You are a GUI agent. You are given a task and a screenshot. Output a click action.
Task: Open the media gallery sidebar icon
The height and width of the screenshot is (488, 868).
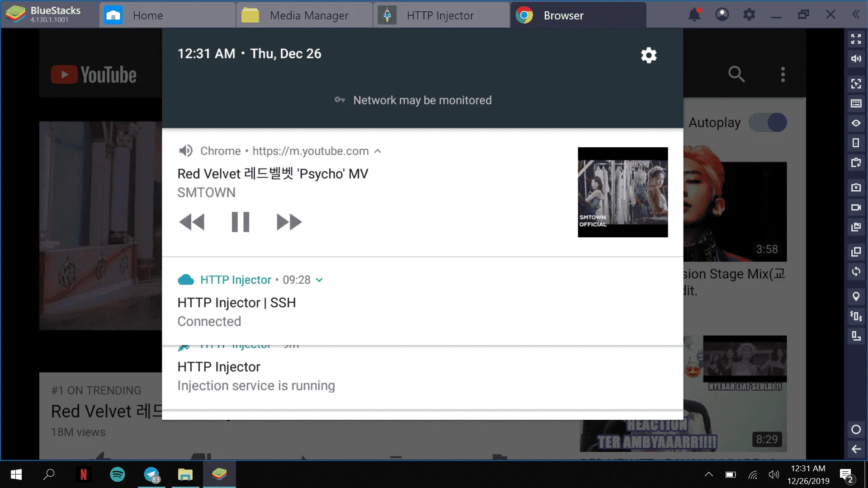tap(856, 227)
